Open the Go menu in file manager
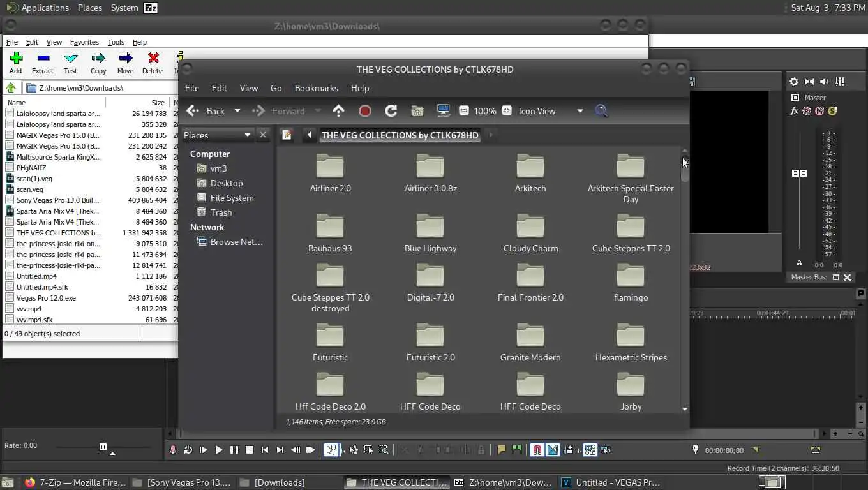868x490 pixels. (276, 88)
